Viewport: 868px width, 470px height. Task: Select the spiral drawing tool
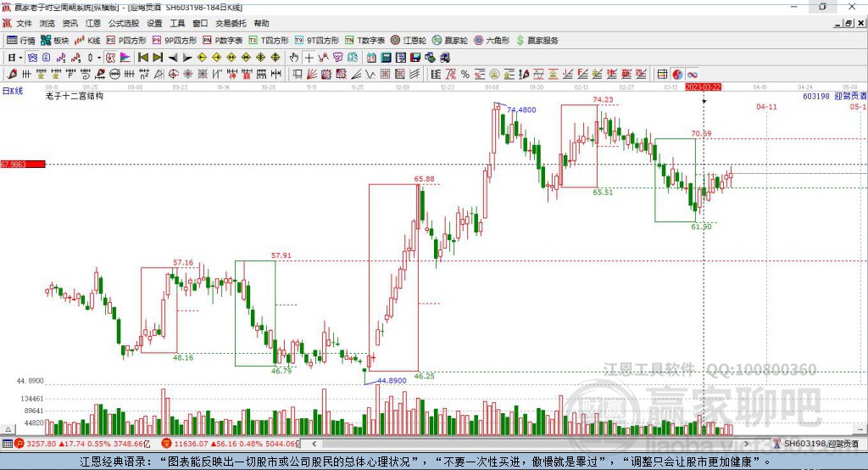pos(86,74)
